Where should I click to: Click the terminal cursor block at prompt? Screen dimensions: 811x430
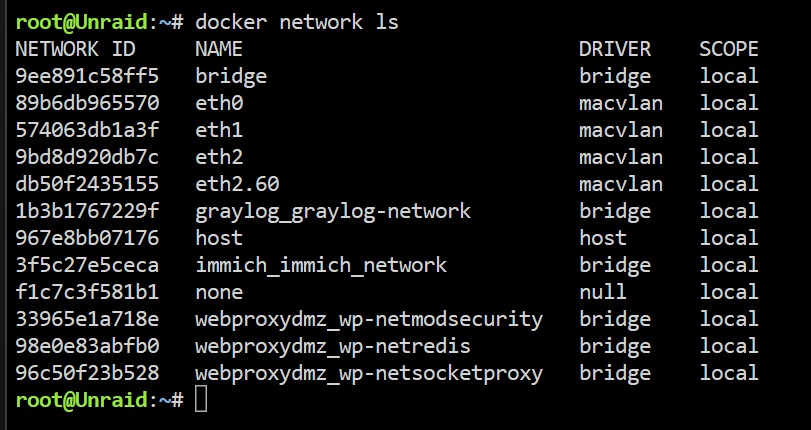[201, 399]
